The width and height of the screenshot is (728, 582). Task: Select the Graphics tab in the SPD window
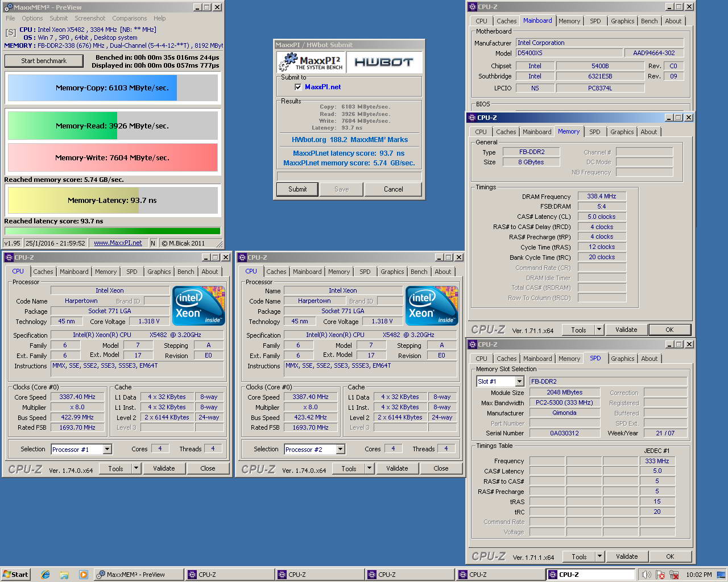click(623, 359)
